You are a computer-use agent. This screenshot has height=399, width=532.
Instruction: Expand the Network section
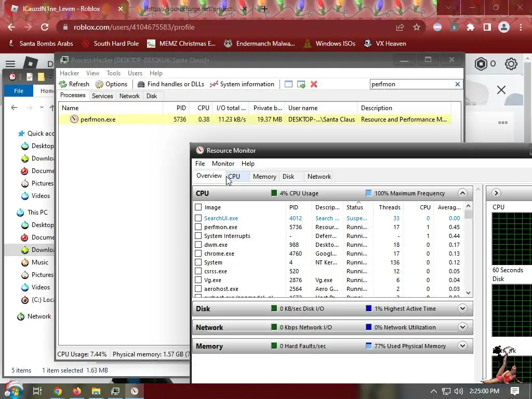[x=462, y=327]
